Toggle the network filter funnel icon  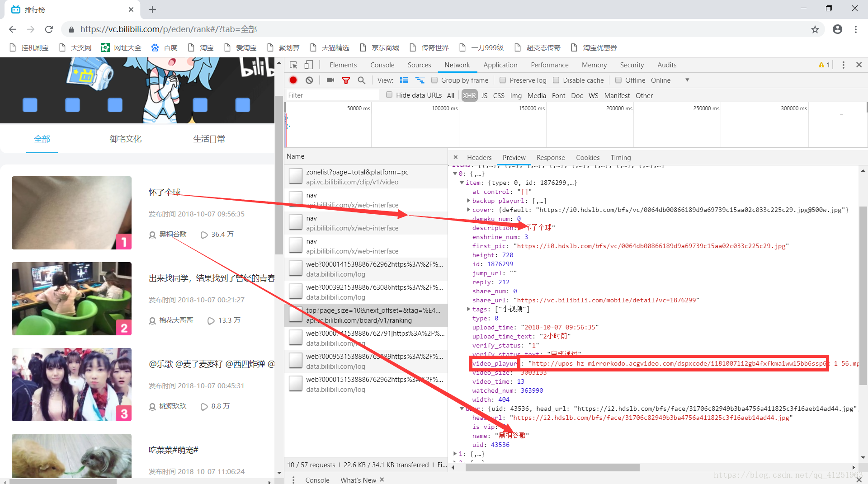(346, 80)
